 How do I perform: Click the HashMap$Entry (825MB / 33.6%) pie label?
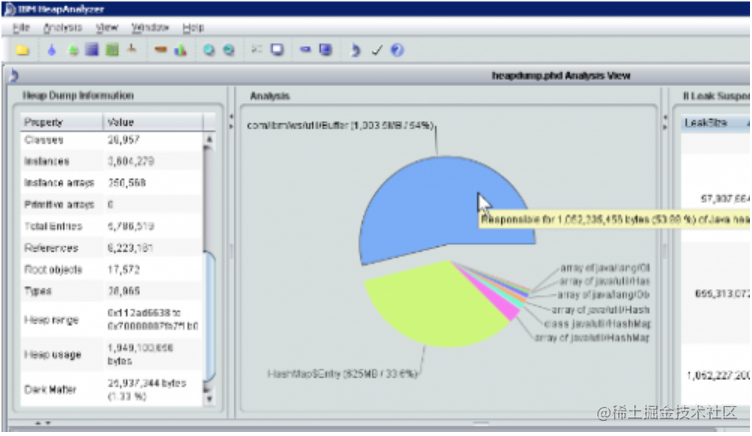pos(342,373)
